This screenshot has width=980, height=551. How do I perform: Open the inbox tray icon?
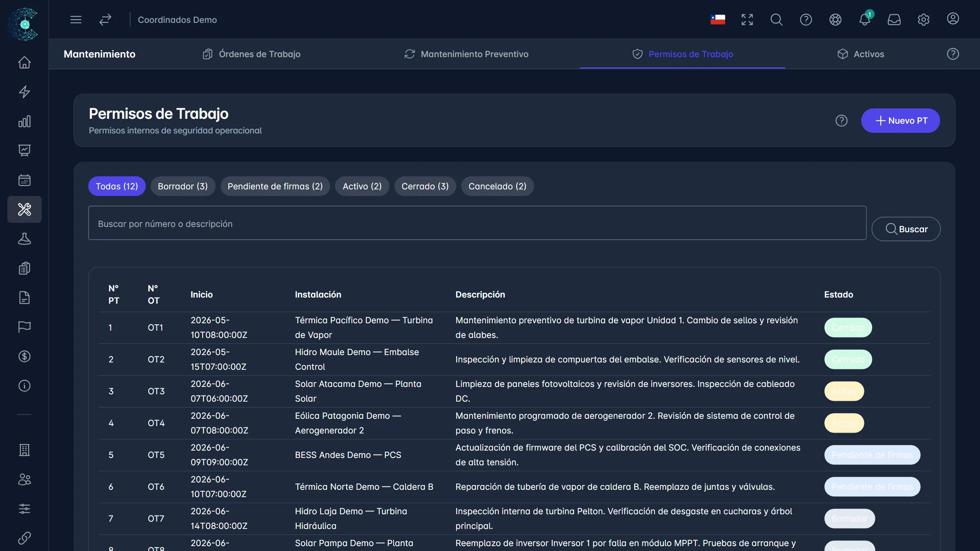point(894,20)
